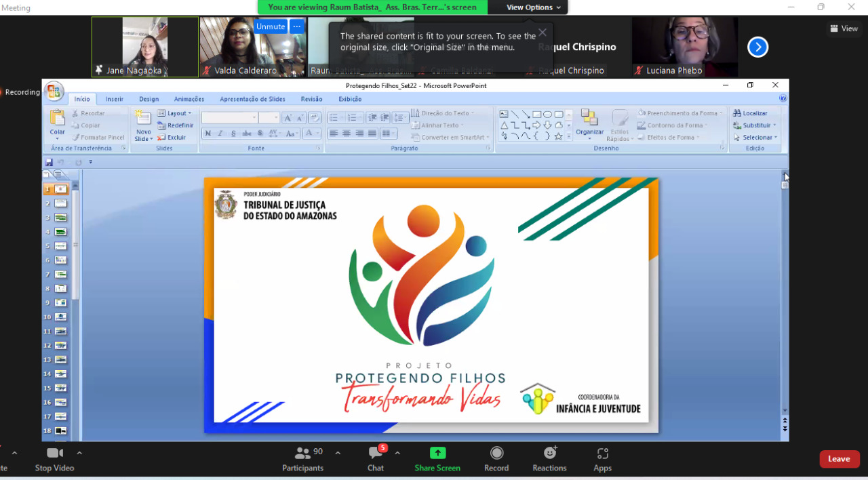Viewport: 868px width, 480px height.
Task: Select the right arrow shape in gallery
Action: pos(536,125)
